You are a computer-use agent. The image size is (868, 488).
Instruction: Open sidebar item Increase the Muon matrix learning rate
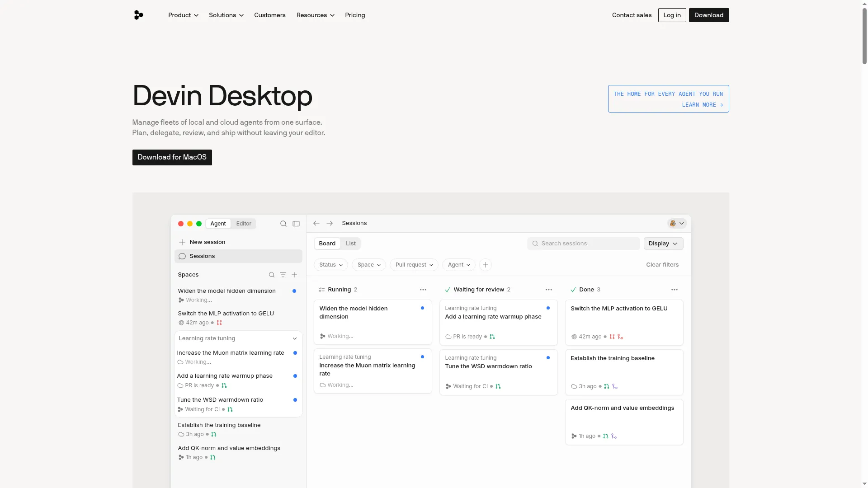tap(238, 357)
